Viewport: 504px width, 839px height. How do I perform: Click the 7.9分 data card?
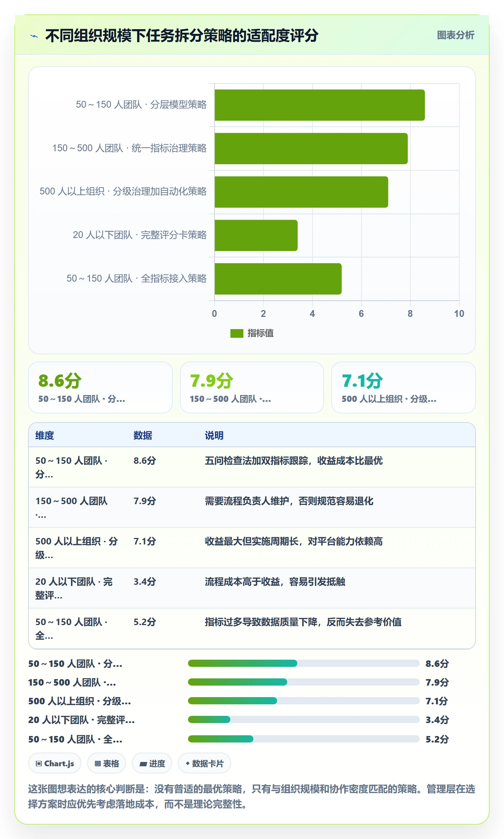(252, 387)
